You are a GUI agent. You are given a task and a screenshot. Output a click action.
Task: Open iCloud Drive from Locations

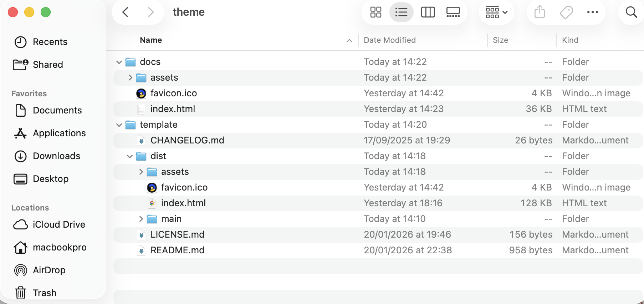point(59,224)
